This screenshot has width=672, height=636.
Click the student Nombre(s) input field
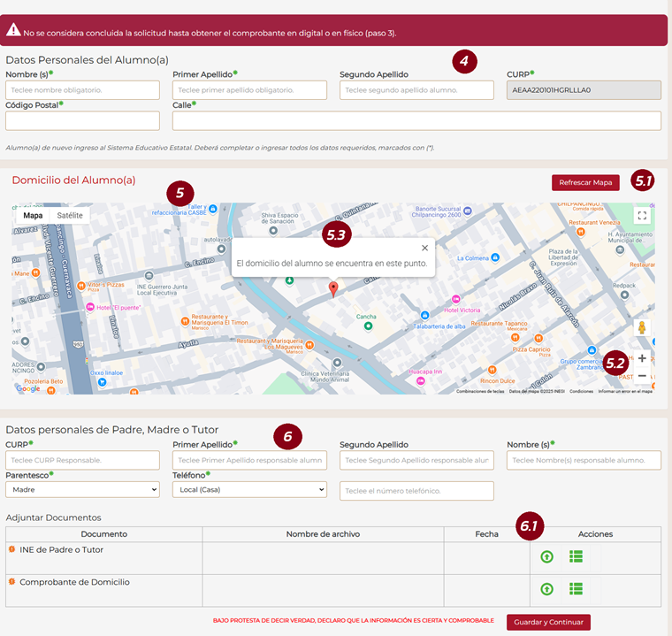point(82,90)
